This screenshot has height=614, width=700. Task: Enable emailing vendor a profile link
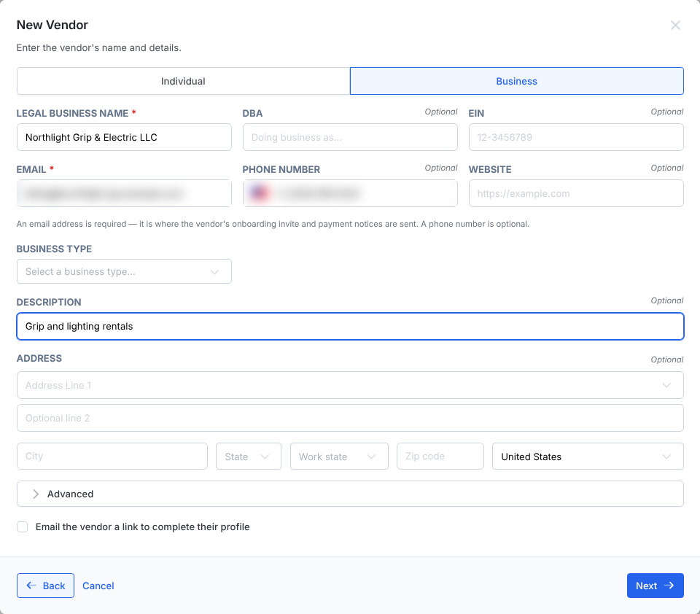(23, 527)
